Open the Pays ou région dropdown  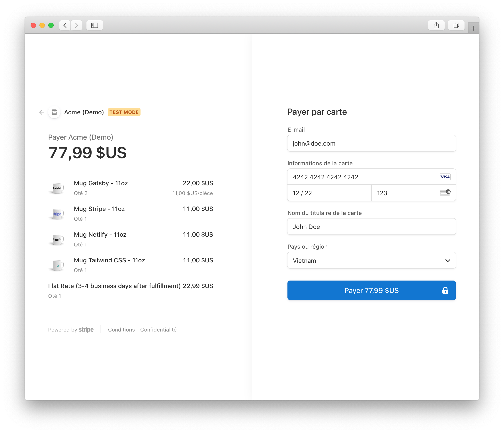pos(371,260)
